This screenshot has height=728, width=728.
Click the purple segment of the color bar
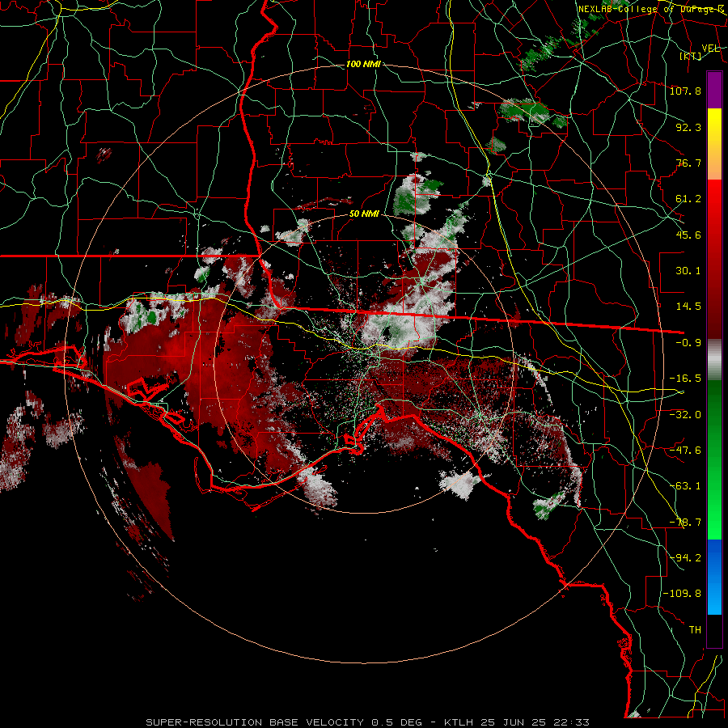click(714, 90)
